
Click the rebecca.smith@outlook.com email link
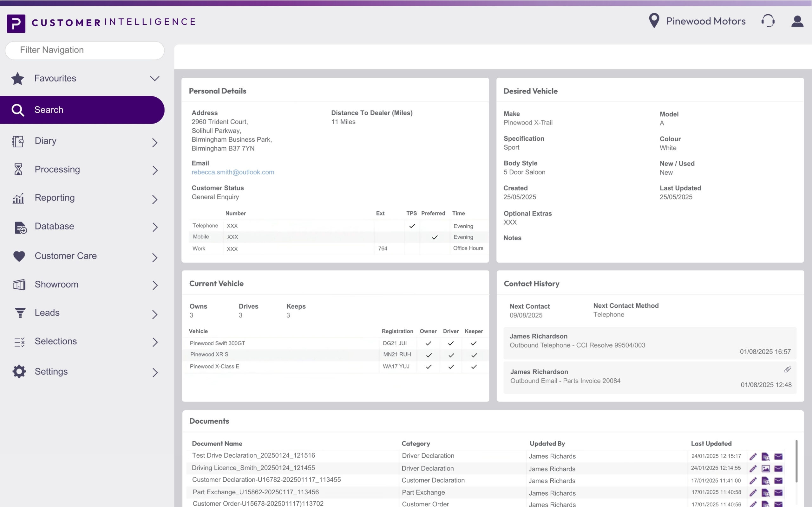(x=233, y=172)
